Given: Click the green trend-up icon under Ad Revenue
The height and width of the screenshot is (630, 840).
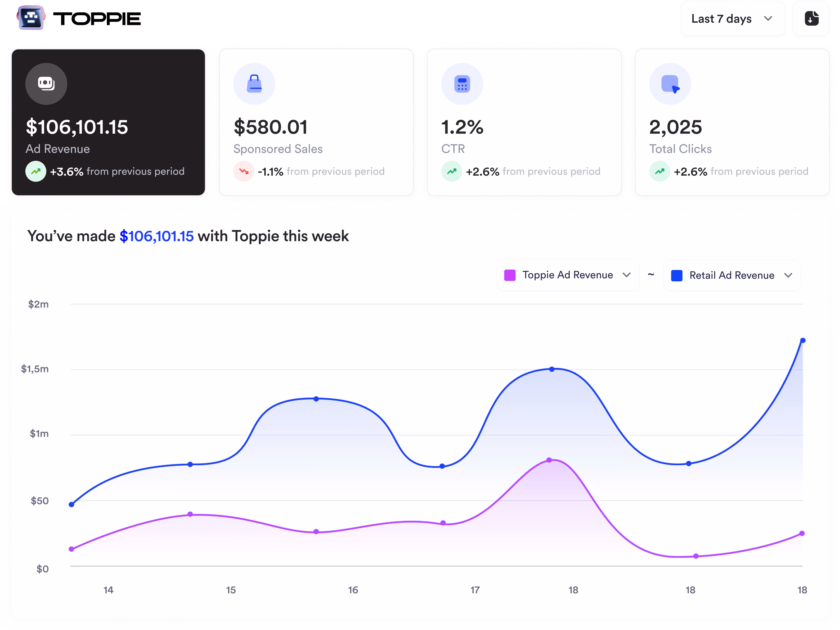Looking at the screenshot, I should click(36, 172).
